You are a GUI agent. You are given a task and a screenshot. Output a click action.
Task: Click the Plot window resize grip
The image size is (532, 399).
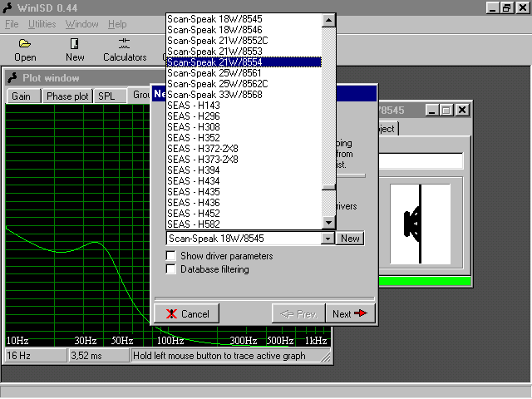[326, 357]
